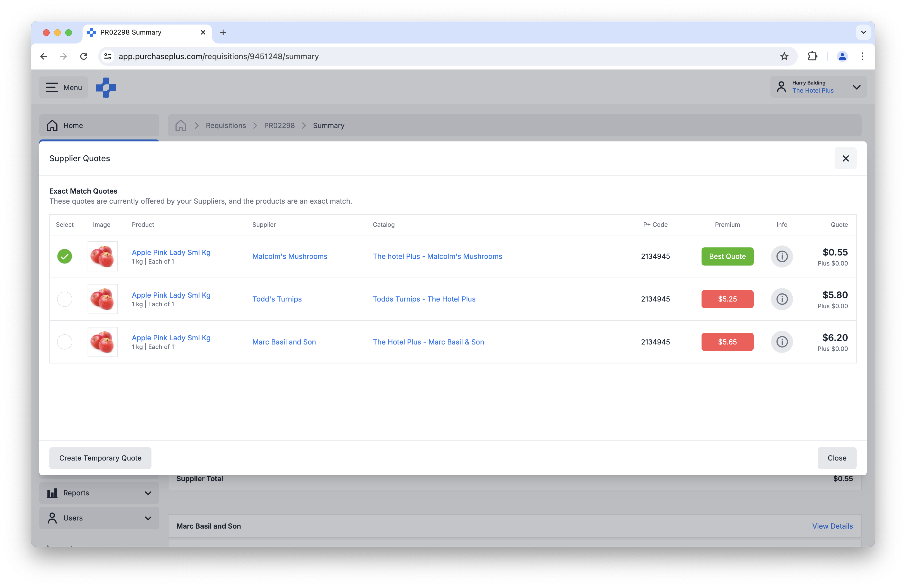
Task: Open Home in the sidebar
Action: (99, 126)
